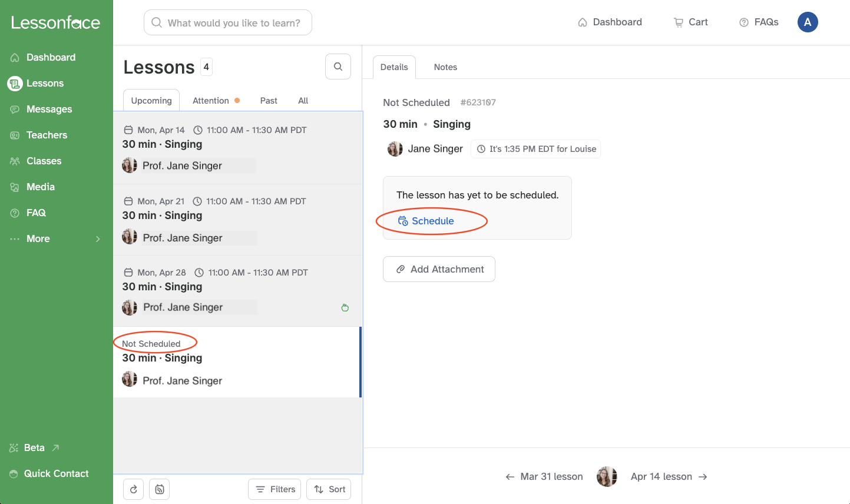Image resolution: width=850 pixels, height=504 pixels.
Task: Open the Sort options
Action: tap(329, 489)
